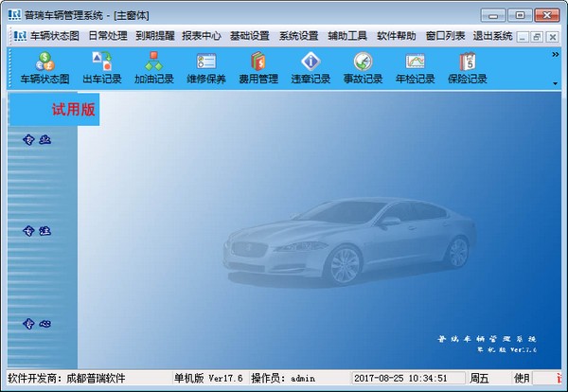
Task: Open the 软件帮助 menu
Action: 397,35
